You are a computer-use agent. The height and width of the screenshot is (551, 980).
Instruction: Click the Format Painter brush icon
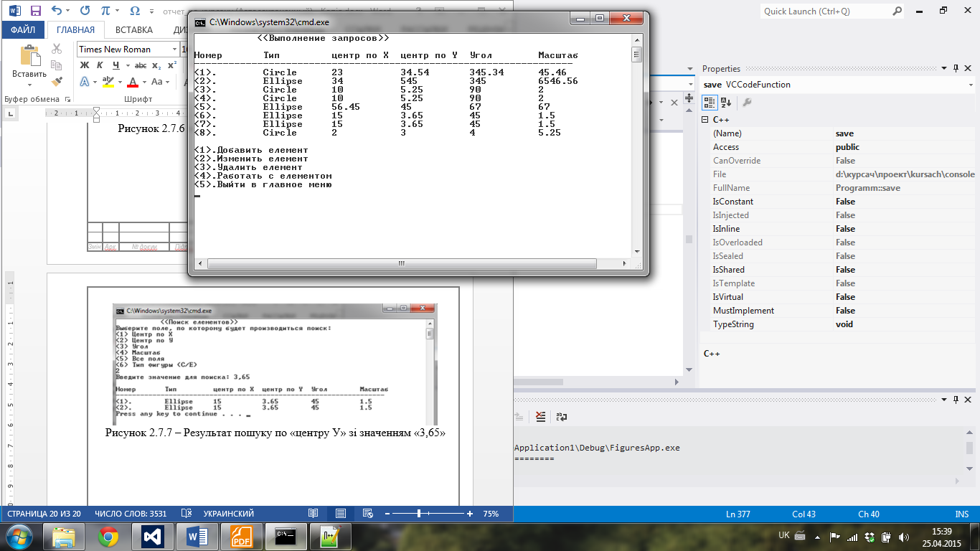[57, 82]
